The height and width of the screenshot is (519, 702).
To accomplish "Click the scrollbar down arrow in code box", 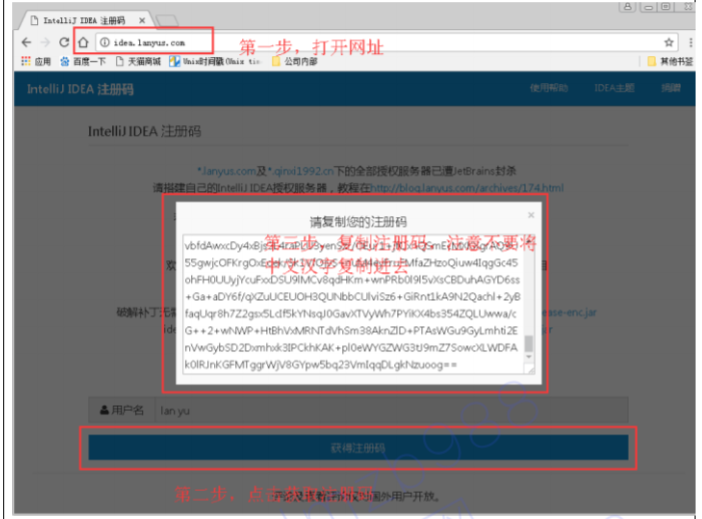I will pyautogui.click(x=529, y=357).
